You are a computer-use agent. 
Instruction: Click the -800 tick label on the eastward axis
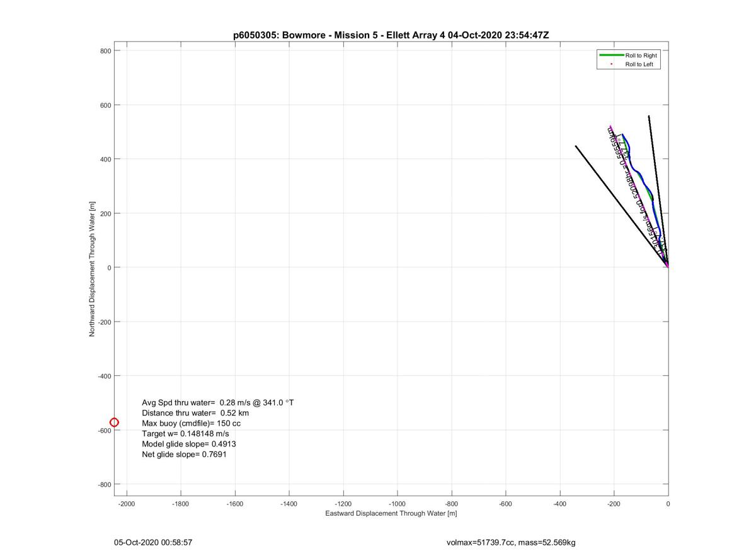452,504
